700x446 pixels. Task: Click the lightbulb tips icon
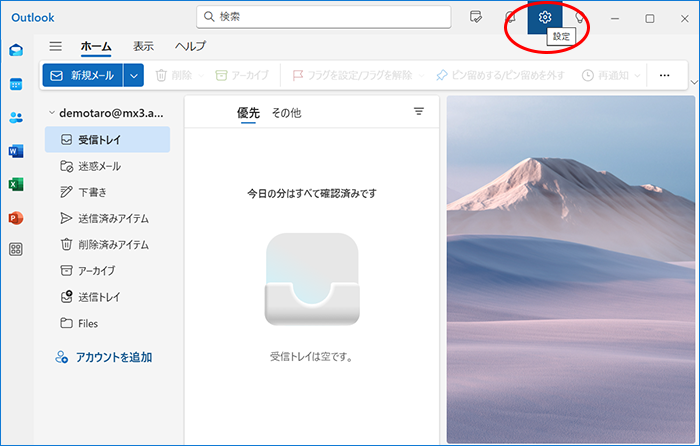point(579,17)
